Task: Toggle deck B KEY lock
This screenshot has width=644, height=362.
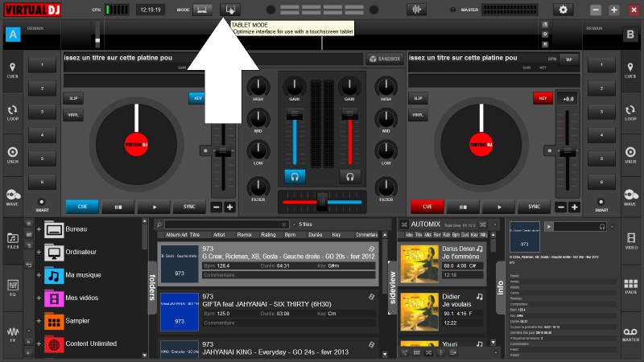Action: (x=543, y=98)
